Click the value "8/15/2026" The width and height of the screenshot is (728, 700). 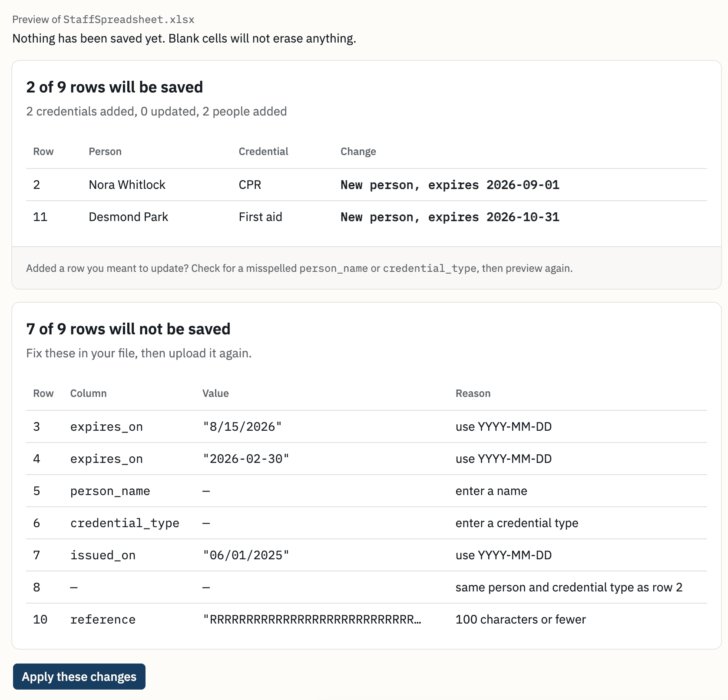coord(242,426)
